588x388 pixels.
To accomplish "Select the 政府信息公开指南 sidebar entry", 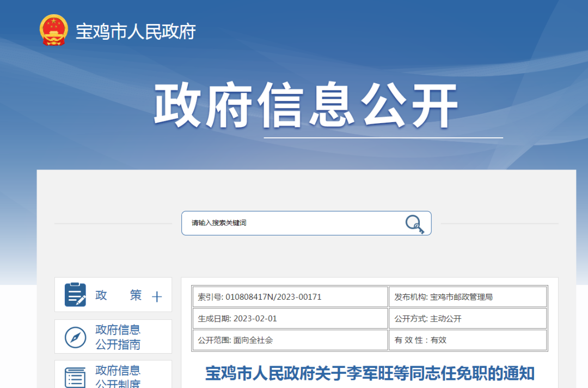I will pos(113,336).
